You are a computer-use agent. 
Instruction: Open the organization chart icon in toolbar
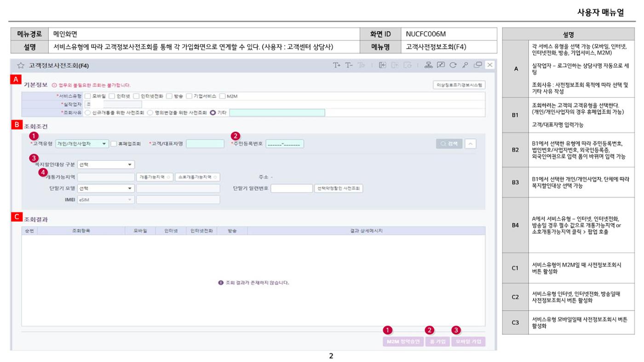(428, 65)
